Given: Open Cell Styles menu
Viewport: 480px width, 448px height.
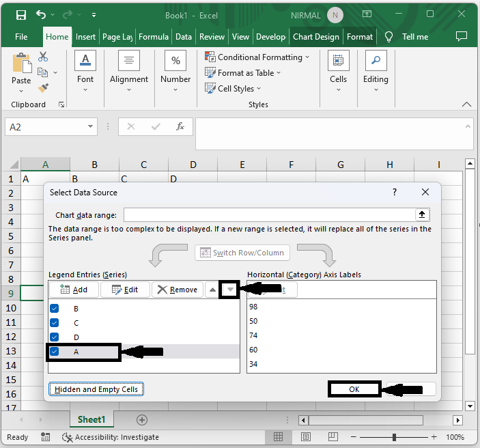Looking at the screenshot, I should pyautogui.click(x=233, y=89).
